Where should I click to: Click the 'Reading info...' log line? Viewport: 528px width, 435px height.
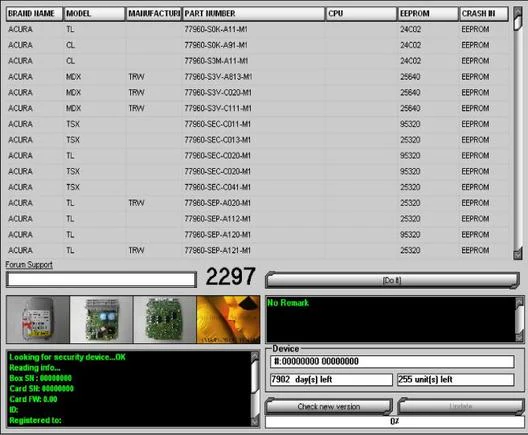(x=35, y=368)
